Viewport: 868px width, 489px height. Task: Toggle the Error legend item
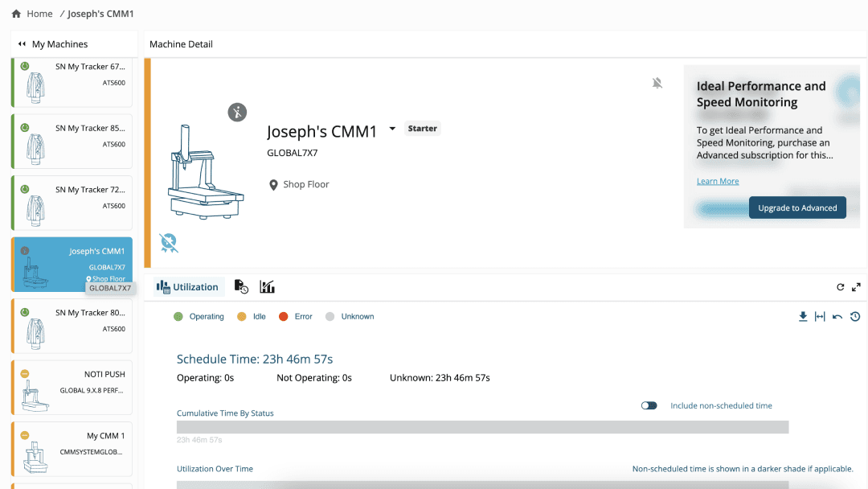point(296,317)
